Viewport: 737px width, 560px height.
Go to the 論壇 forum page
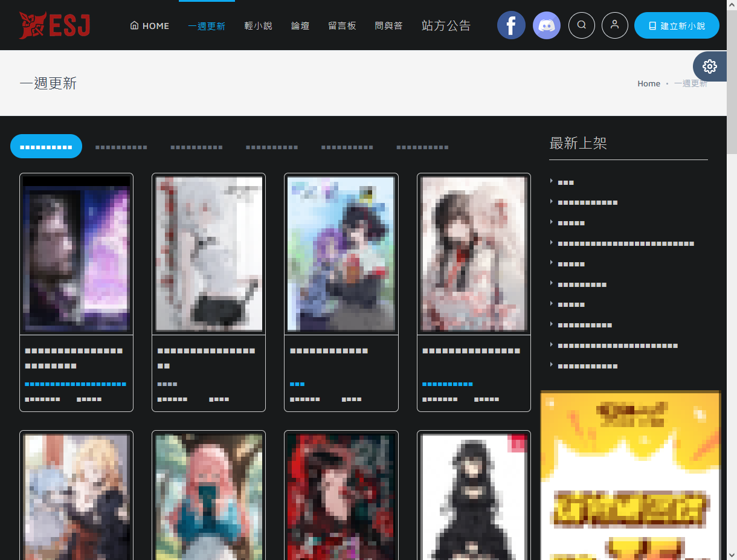click(300, 26)
